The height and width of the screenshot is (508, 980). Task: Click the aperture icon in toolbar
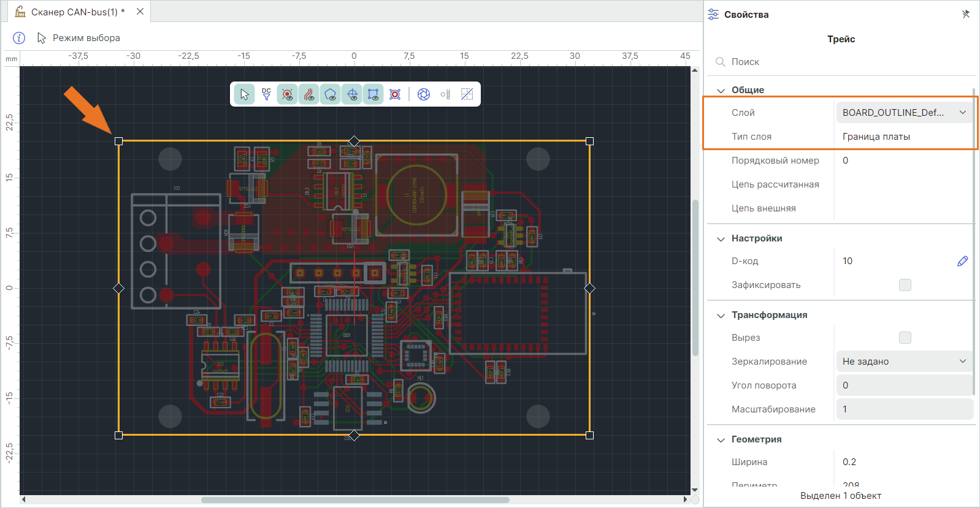click(424, 94)
